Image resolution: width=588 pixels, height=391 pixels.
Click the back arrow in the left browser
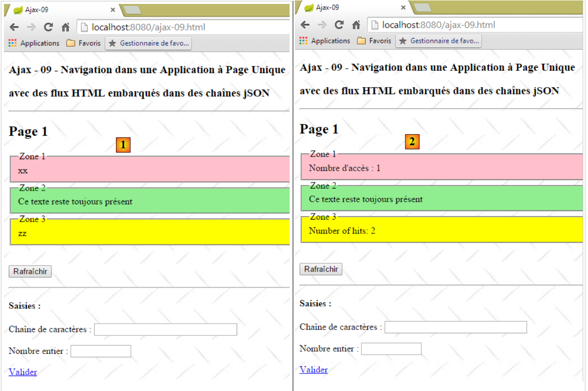tap(14, 27)
